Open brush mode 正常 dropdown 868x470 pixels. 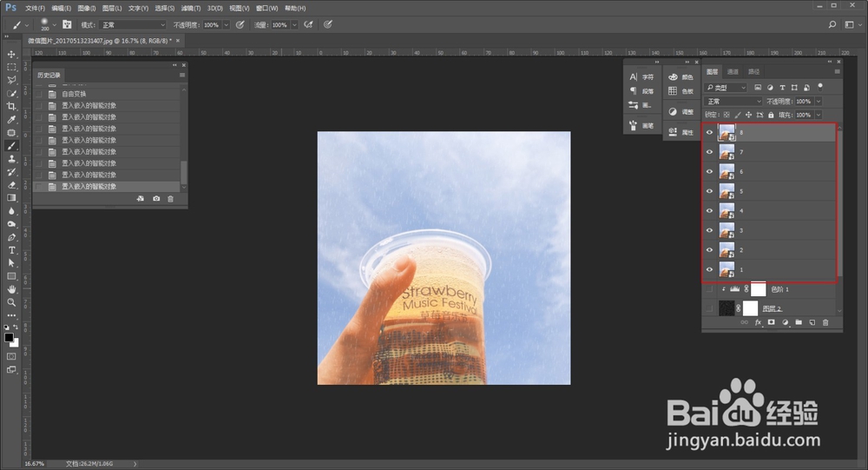pos(133,25)
